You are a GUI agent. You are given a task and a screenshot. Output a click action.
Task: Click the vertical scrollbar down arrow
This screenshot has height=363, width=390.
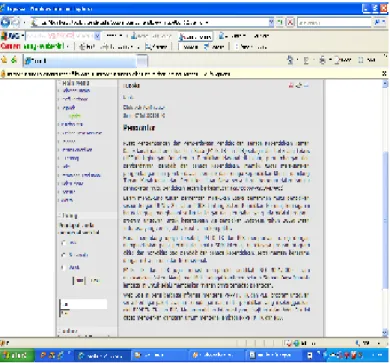(x=385, y=332)
